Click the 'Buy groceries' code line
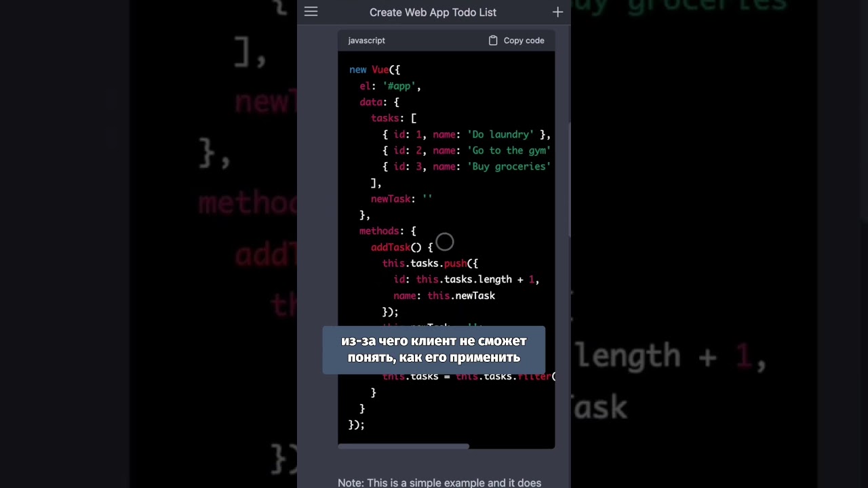The image size is (868, 488). pyautogui.click(x=467, y=167)
